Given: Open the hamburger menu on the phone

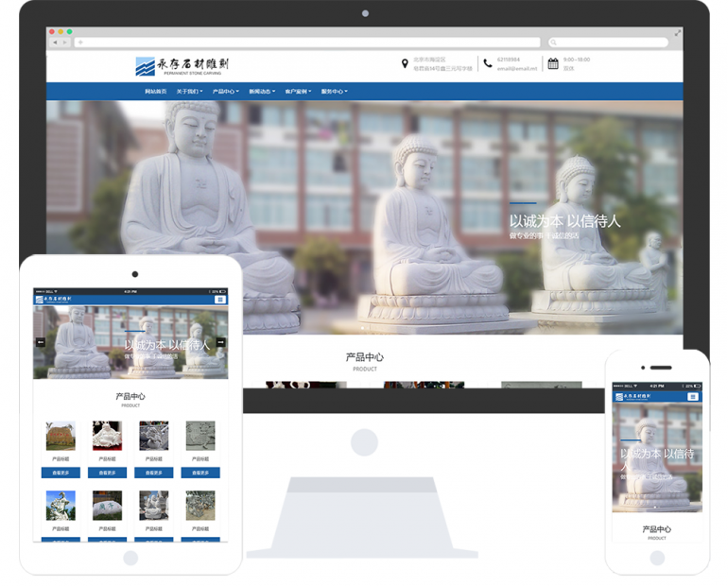Looking at the screenshot, I should click(x=693, y=397).
